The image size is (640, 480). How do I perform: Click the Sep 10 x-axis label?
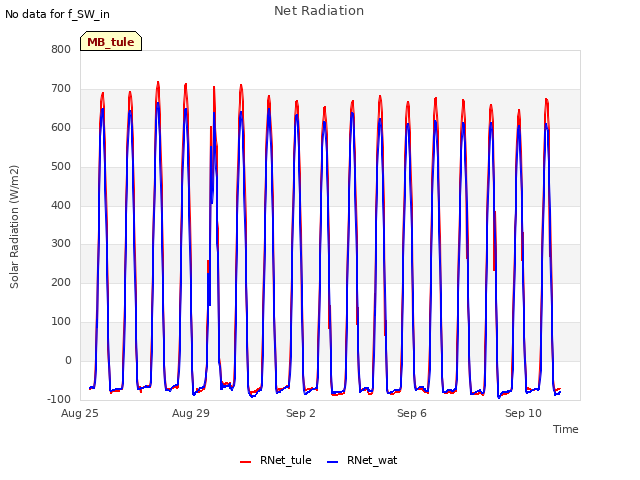[x=523, y=413]
